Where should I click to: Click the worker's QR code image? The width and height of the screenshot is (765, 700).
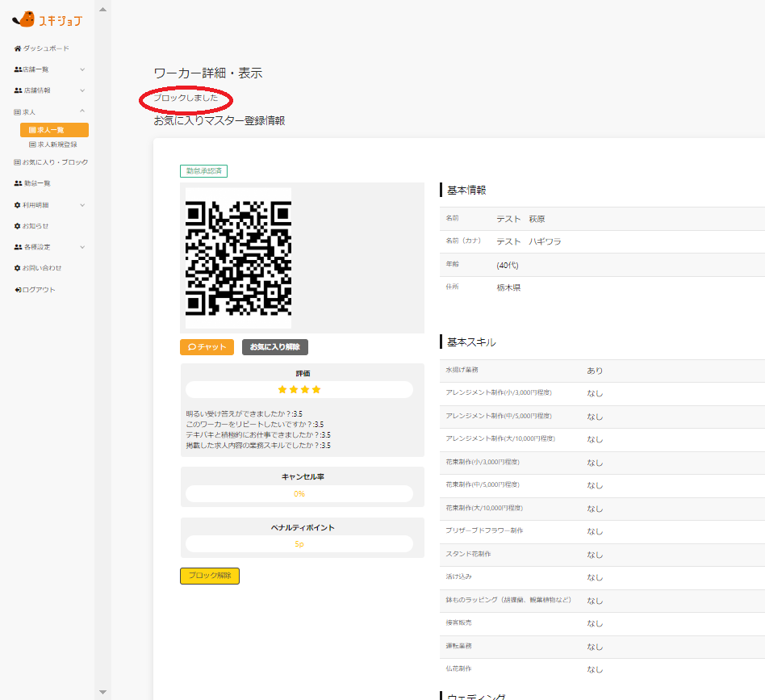click(238, 258)
